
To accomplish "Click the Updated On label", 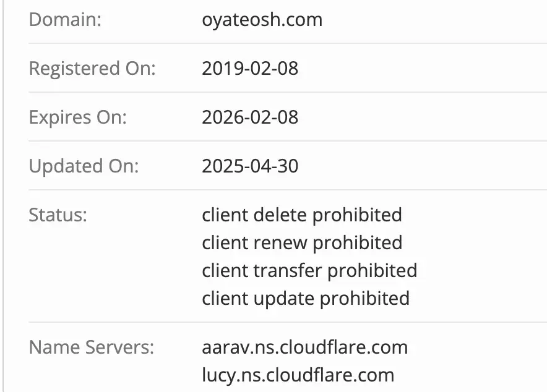I will click(84, 166).
